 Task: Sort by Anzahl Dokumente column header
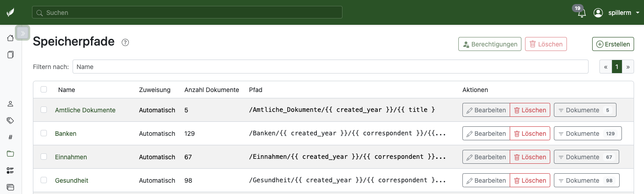coord(212,90)
